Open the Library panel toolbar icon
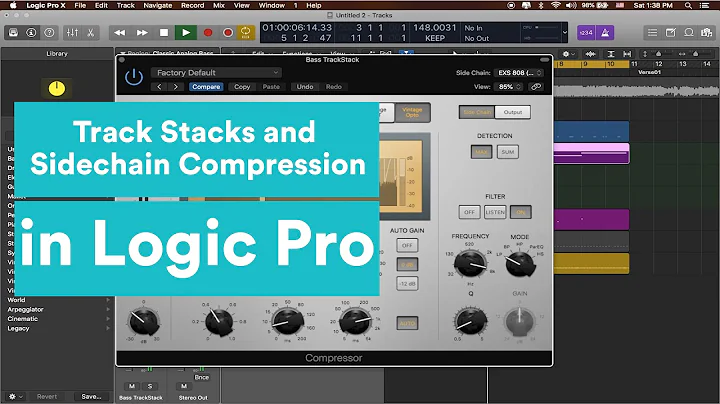The width and height of the screenshot is (720, 404). (13, 33)
